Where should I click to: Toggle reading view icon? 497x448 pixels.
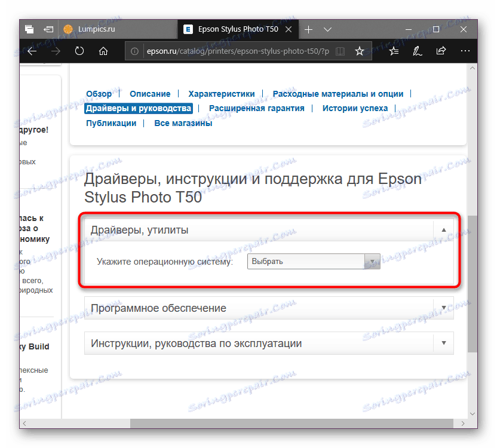pos(340,51)
